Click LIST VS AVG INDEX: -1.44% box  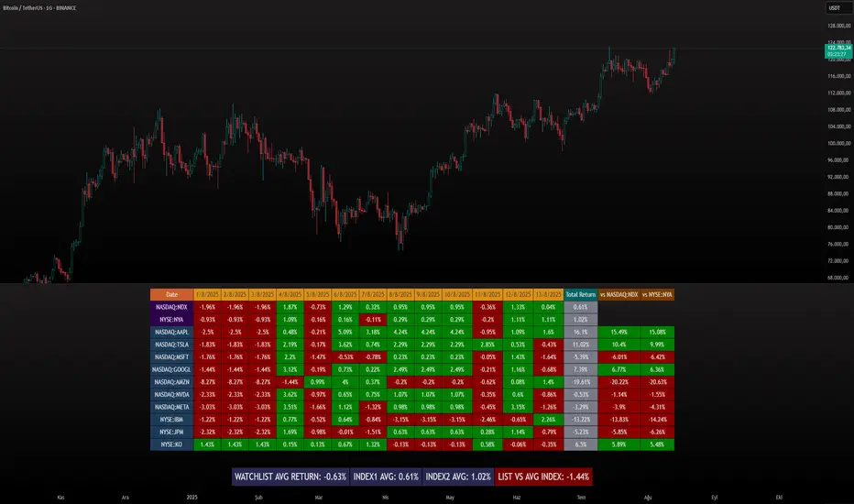tap(543, 477)
